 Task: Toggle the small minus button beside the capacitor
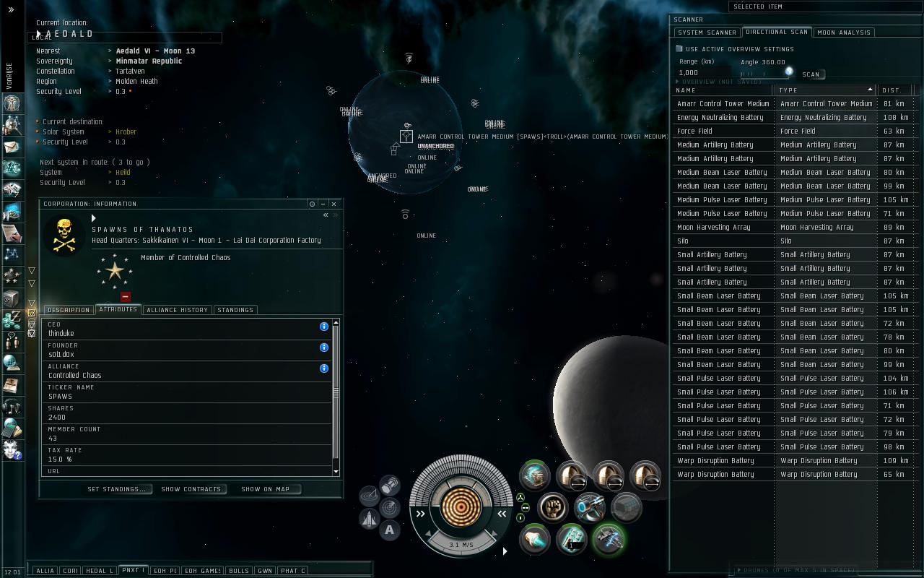(x=526, y=507)
